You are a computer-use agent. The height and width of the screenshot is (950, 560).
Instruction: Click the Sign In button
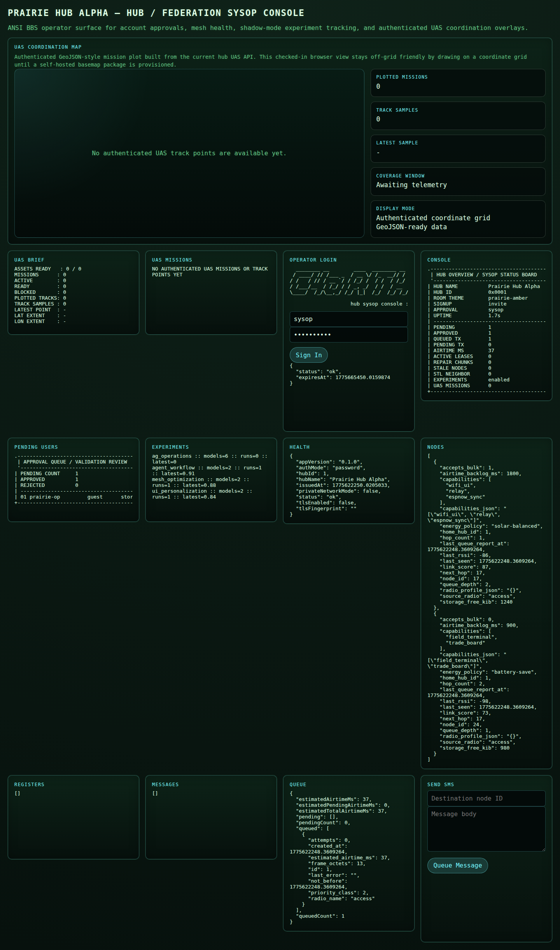point(308,355)
